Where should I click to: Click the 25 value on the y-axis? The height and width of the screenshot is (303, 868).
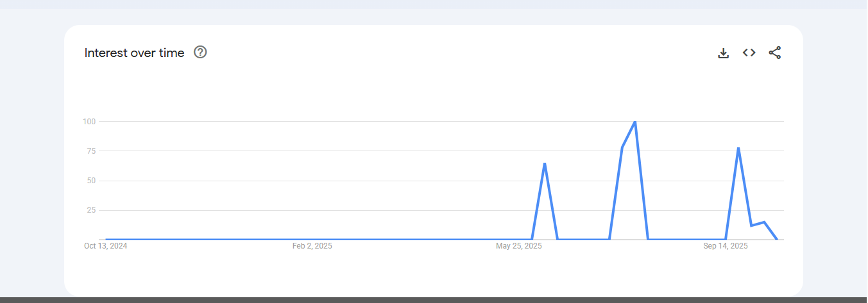pos(90,210)
